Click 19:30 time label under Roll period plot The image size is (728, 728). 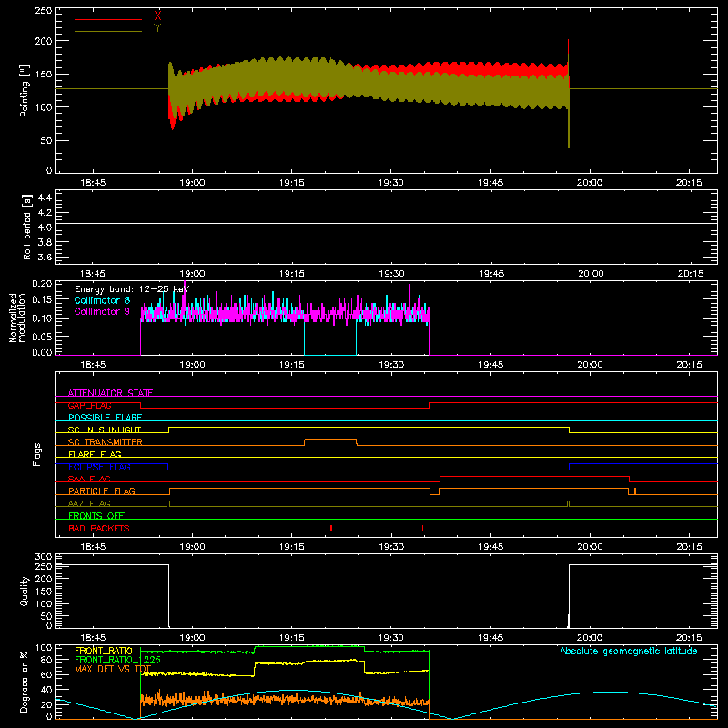pyautogui.click(x=391, y=274)
